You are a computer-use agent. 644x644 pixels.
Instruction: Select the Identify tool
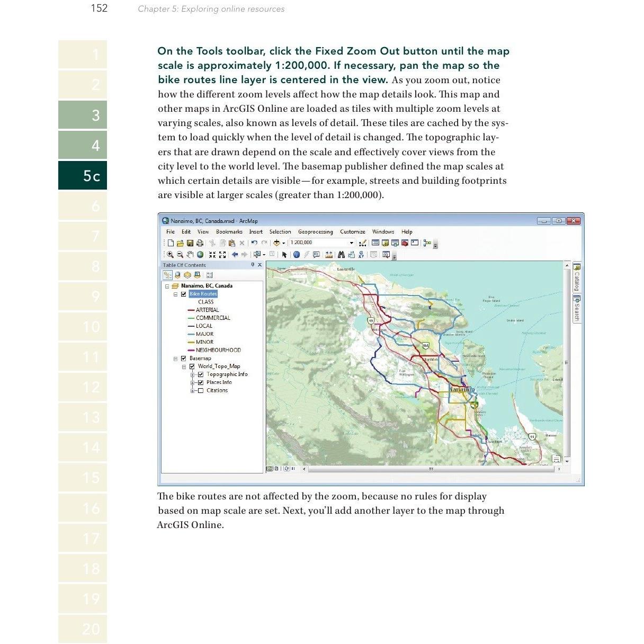(297, 255)
